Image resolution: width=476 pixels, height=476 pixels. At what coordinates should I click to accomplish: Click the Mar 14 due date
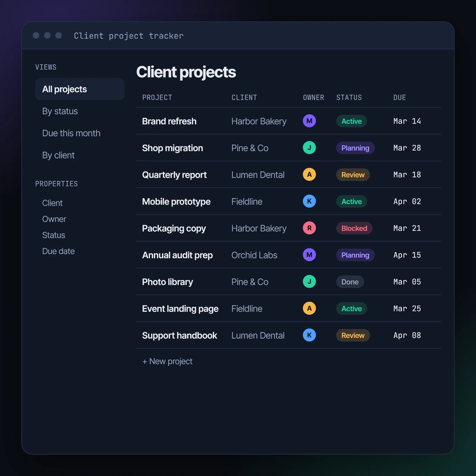coord(407,121)
